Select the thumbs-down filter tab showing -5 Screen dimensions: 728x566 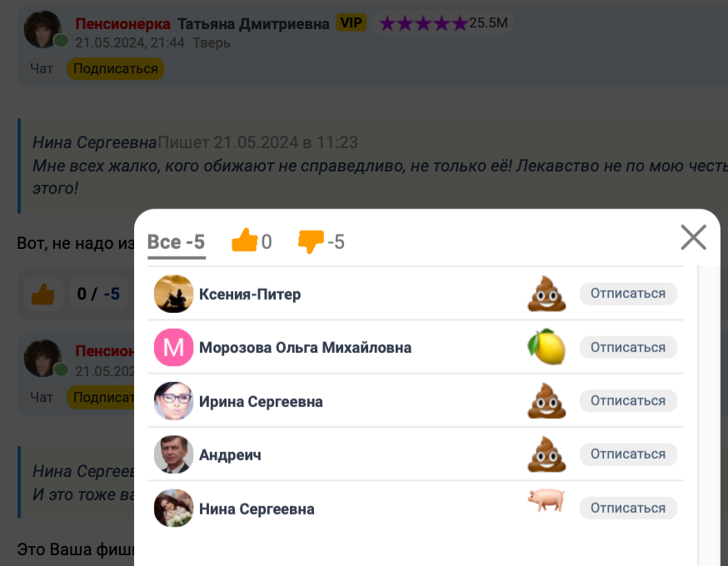point(322,241)
